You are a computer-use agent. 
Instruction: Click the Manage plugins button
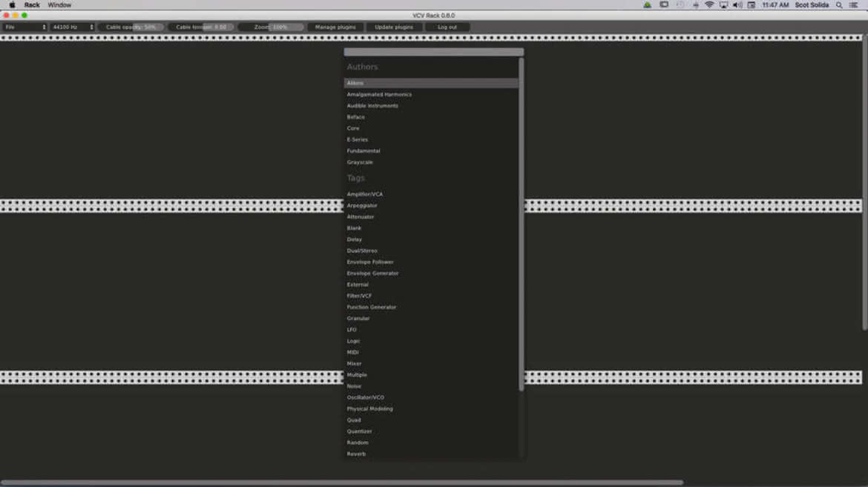coord(335,27)
